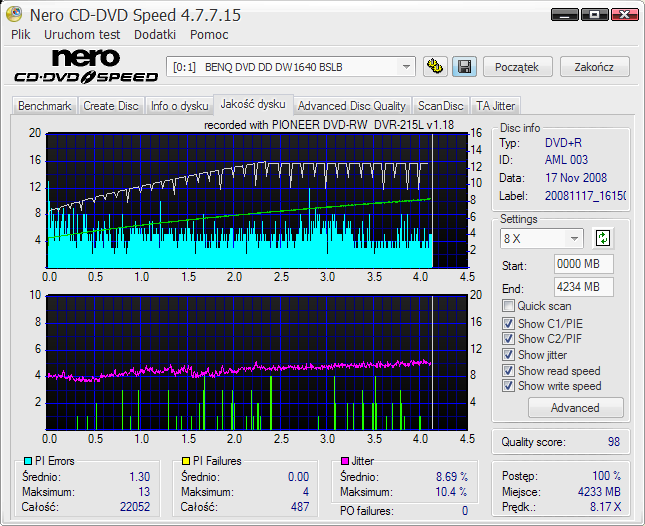Open the Pomoc menu
Image resolution: width=645 pixels, height=526 pixels.
209,35
